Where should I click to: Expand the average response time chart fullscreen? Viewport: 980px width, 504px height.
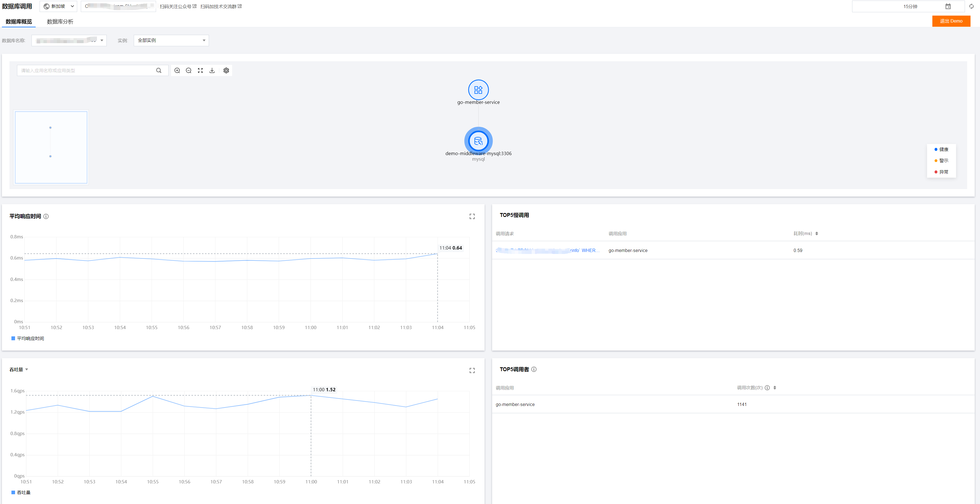click(x=472, y=216)
